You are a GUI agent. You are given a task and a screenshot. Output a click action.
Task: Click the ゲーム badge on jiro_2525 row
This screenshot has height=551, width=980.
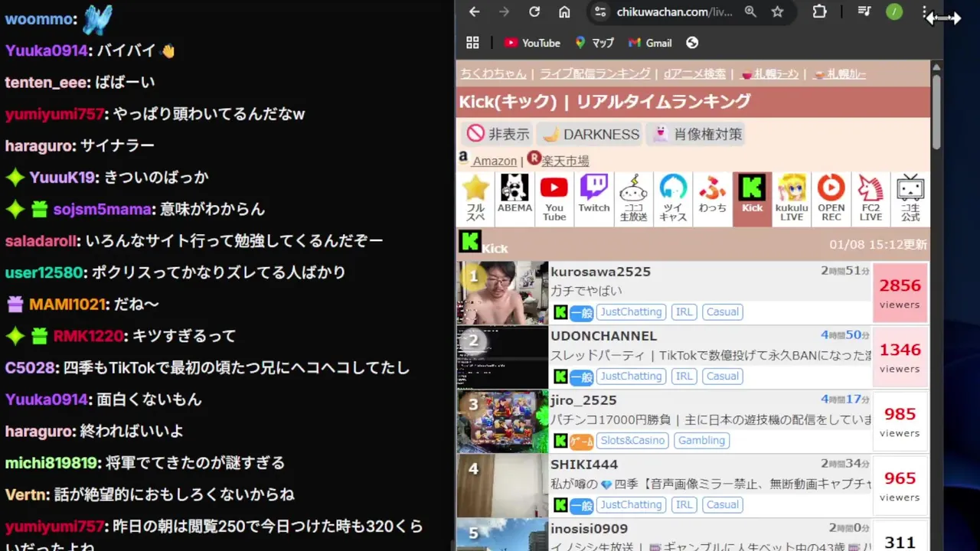(582, 441)
